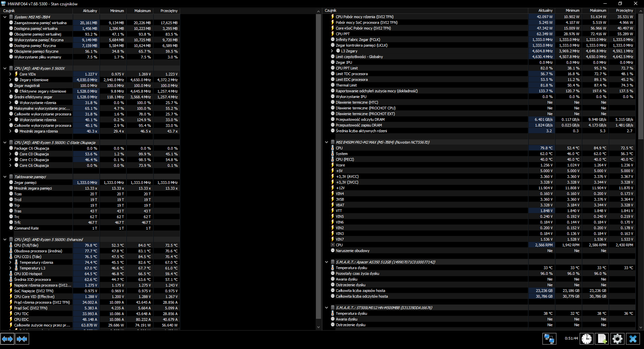The height and width of the screenshot is (349, 644).
Task: Reset min/max values with clock icon
Action: (587, 339)
